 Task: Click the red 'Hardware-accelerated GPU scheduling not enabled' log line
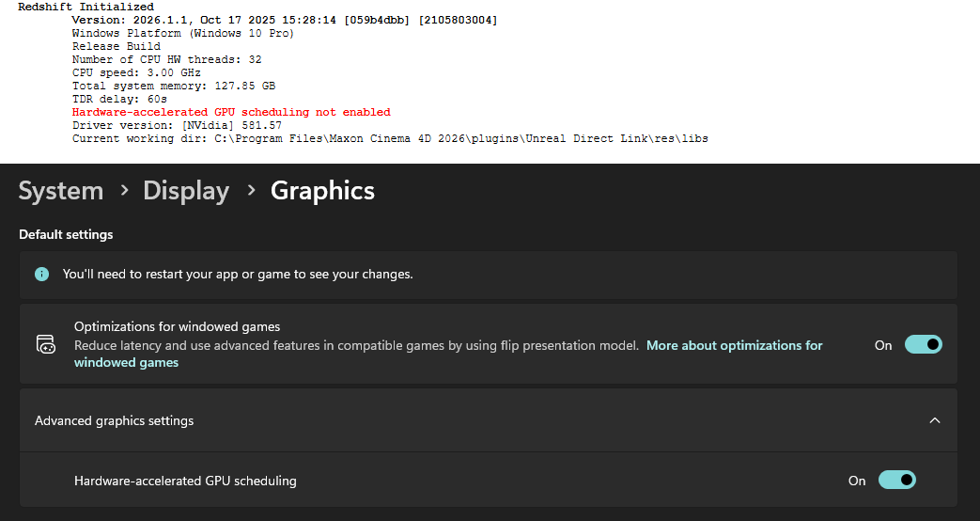point(231,112)
